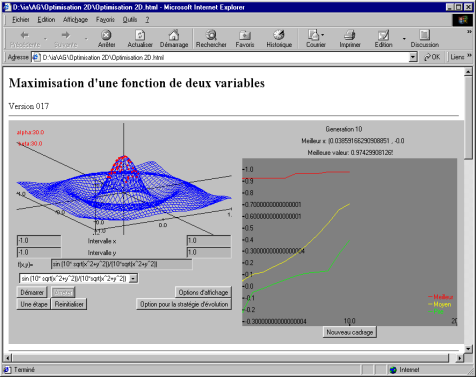Open the Affichage menu
Viewport: 476px width, 377px height.
pyautogui.click(x=75, y=20)
